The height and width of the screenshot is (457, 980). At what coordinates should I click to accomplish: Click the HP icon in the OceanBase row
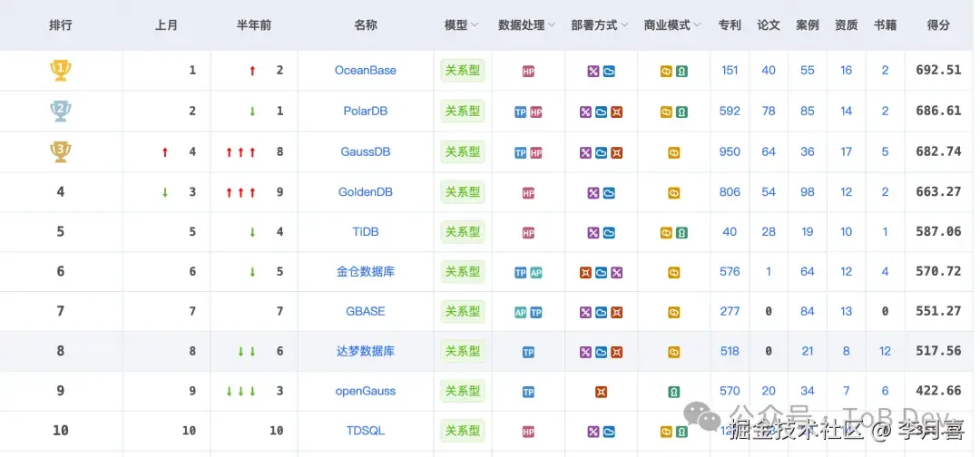click(x=528, y=72)
